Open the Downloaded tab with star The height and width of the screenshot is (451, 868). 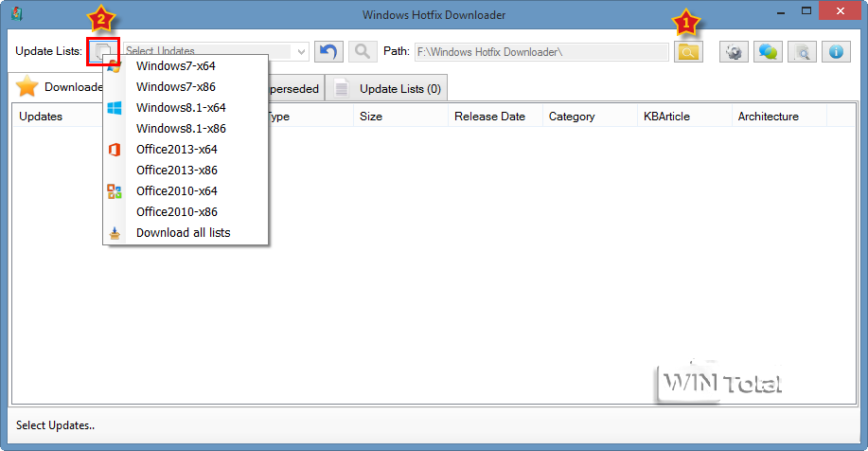click(x=57, y=87)
